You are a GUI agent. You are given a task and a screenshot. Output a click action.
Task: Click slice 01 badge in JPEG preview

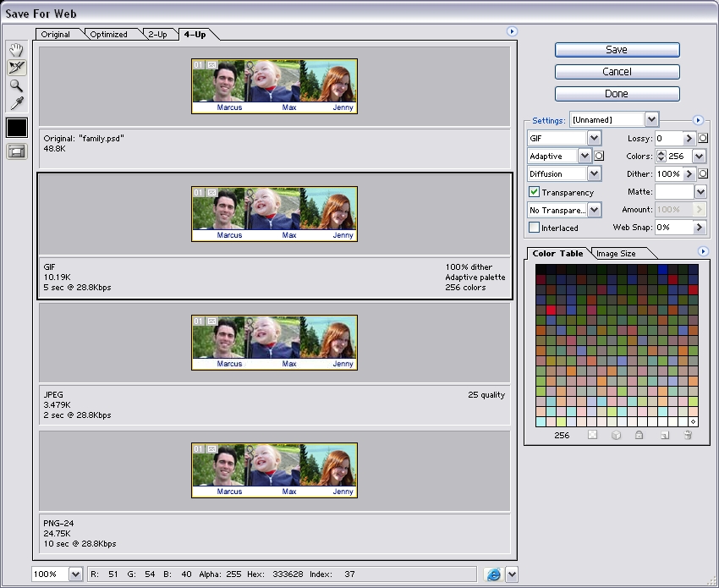[198, 321]
